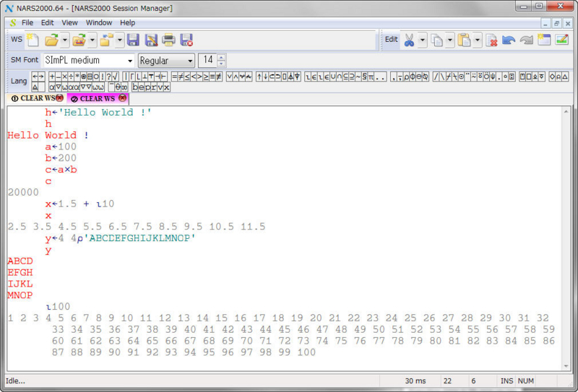Insert the down arrow ↓ drop symbol
The height and width of the screenshot is (392, 578).
point(265,77)
